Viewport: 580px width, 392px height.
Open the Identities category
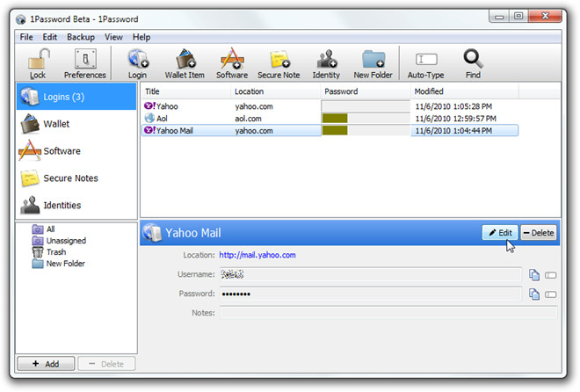coord(76,205)
